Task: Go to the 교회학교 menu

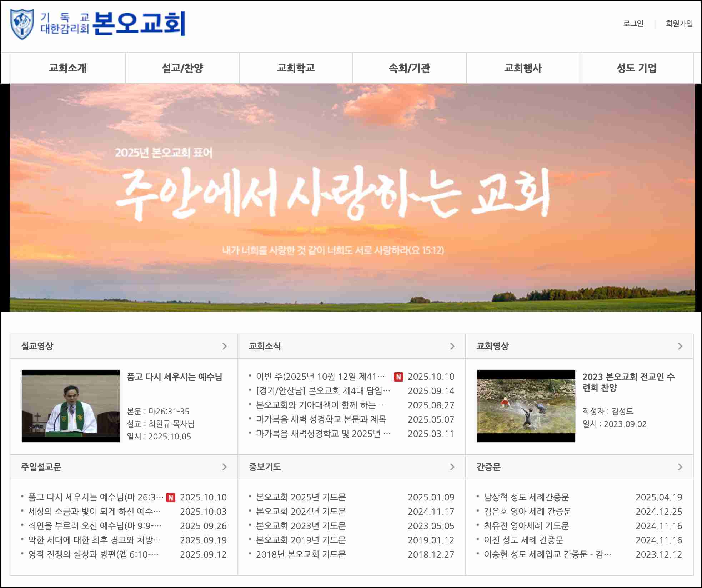Action: pos(296,68)
